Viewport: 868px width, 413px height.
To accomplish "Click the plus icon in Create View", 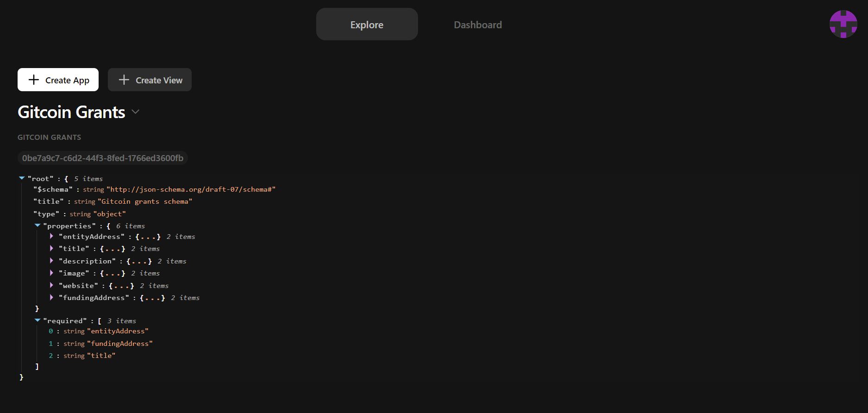I will tap(124, 80).
